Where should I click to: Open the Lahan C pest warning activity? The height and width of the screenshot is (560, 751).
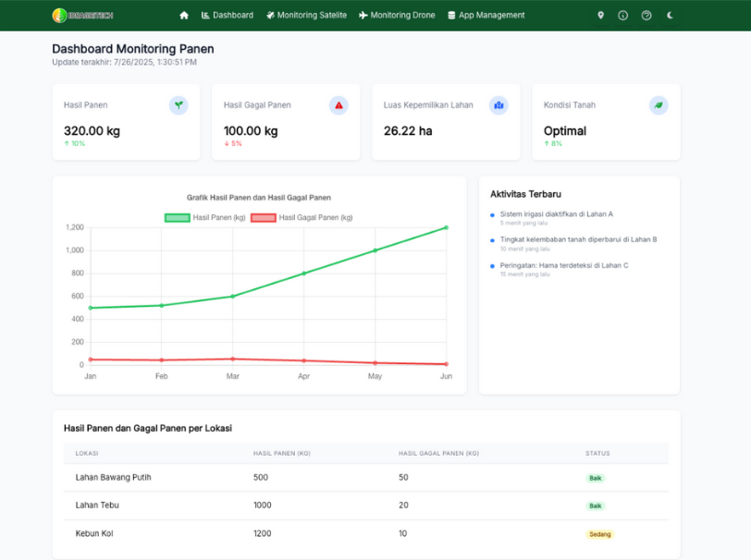click(563, 265)
